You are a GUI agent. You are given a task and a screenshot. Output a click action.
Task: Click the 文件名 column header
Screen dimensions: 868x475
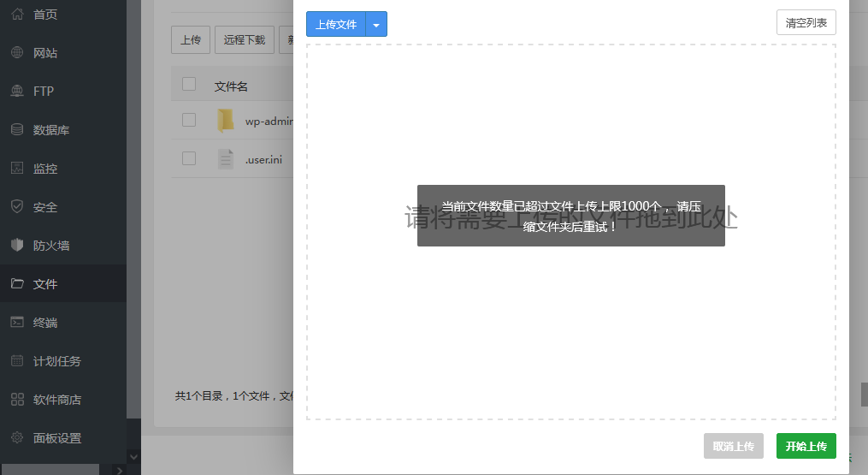(x=231, y=86)
